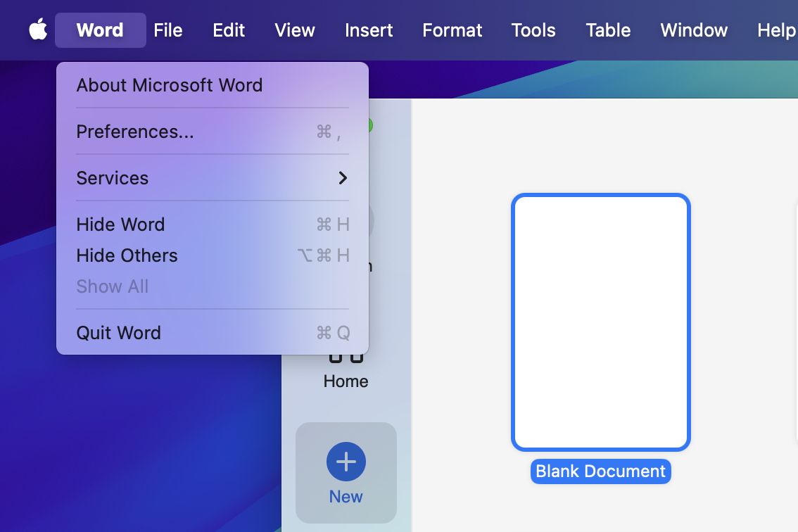Choose Quit Word
Screen dimensions: 798x532
tap(213, 332)
